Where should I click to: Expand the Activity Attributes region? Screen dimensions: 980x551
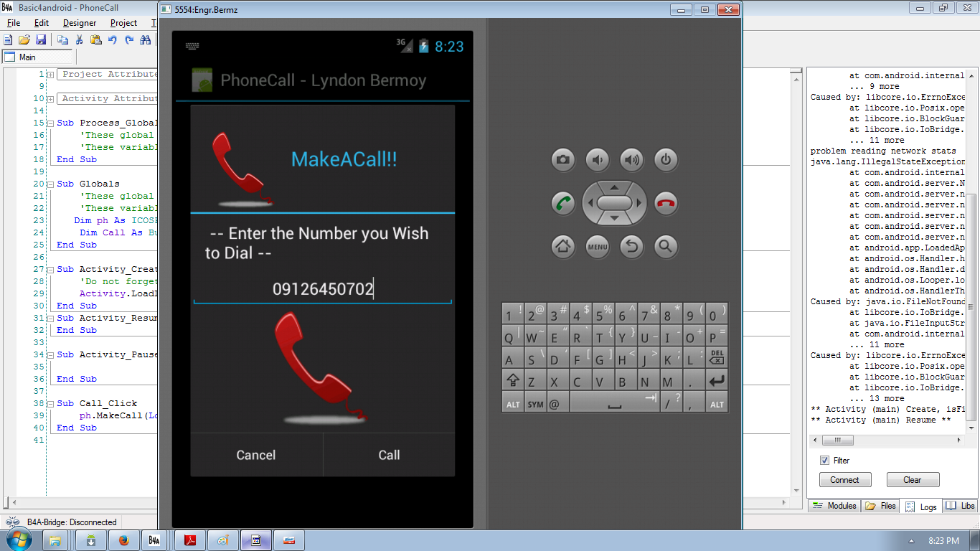(x=51, y=98)
